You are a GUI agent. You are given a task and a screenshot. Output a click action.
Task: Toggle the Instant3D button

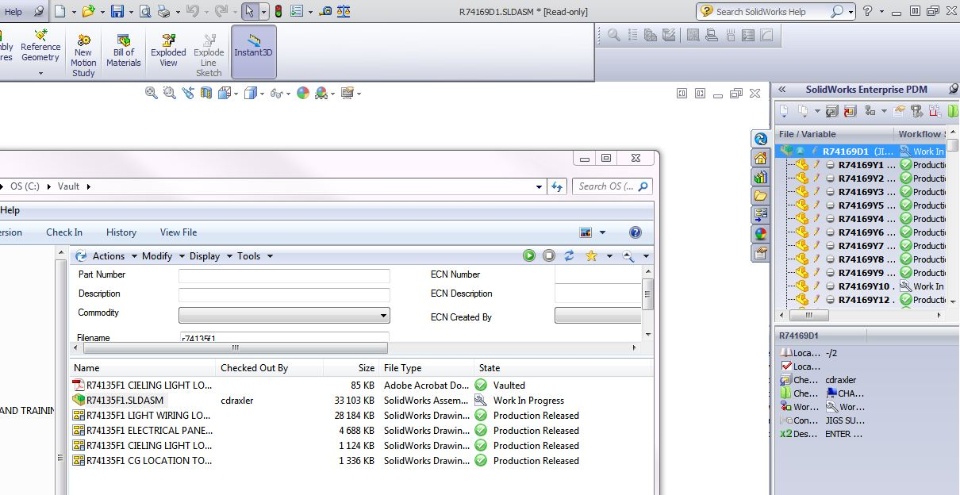[x=253, y=51]
